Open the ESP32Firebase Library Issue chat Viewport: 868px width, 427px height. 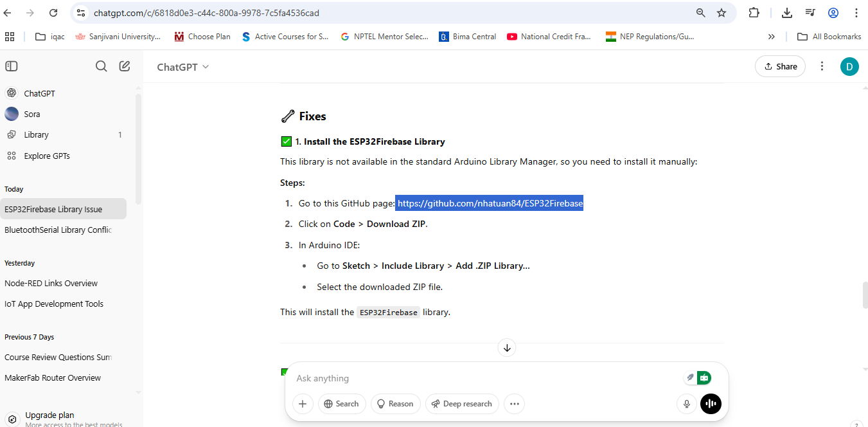[x=64, y=209]
